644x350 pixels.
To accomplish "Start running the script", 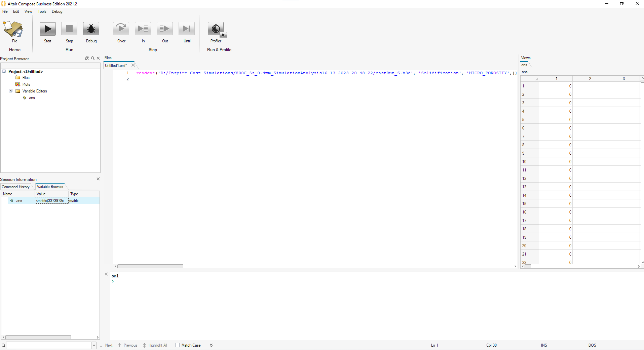I will (x=48, y=29).
